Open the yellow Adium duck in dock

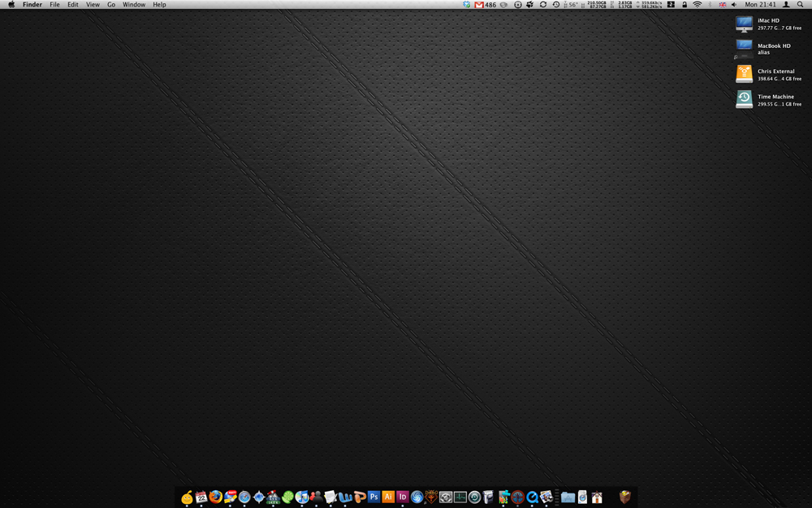[x=187, y=497]
